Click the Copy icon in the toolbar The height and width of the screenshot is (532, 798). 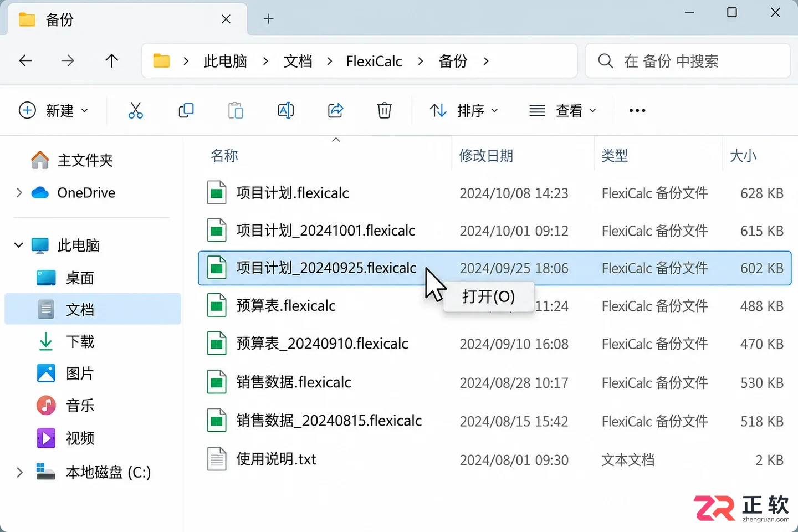click(186, 110)
